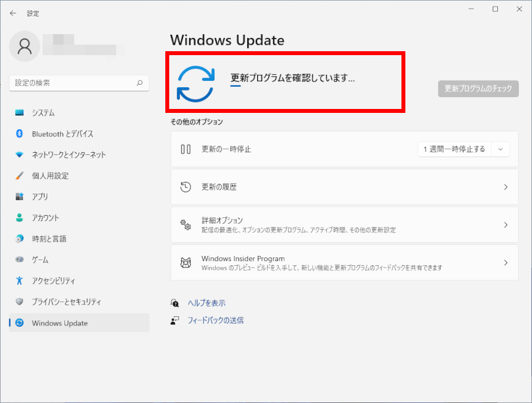
Task: Open the ヘルプを表示 link
Action: (x=206, y=303)
